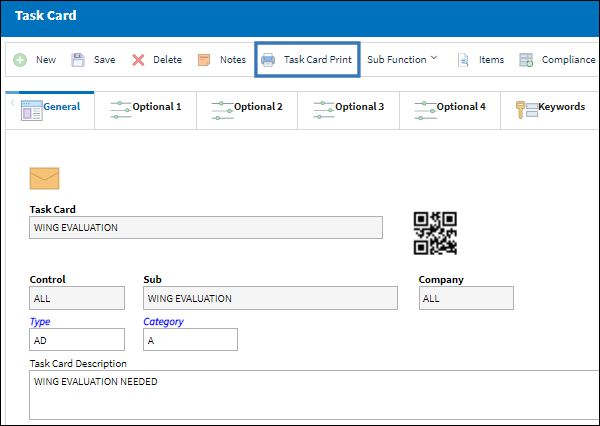Viewport: 600px width, 426px height.
Task: Click the floppy disk Save icon
Action: [x=78, y=60]
